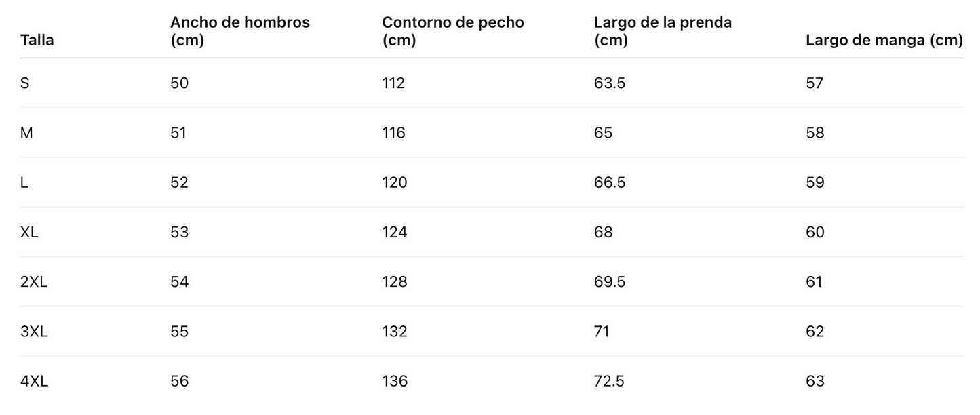Click the S size row label

click(25, 83)
